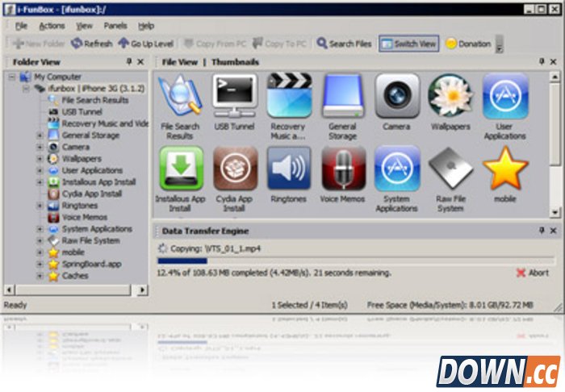The image size is (565, 392).
Task: Click the Search Files button
Action: click(x=345, y=44)
